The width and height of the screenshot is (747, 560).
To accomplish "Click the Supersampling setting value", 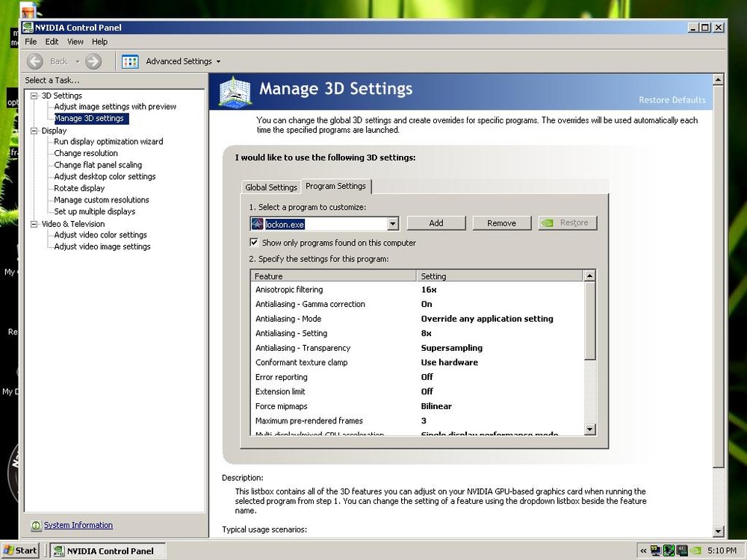I will tap(452, 348).
